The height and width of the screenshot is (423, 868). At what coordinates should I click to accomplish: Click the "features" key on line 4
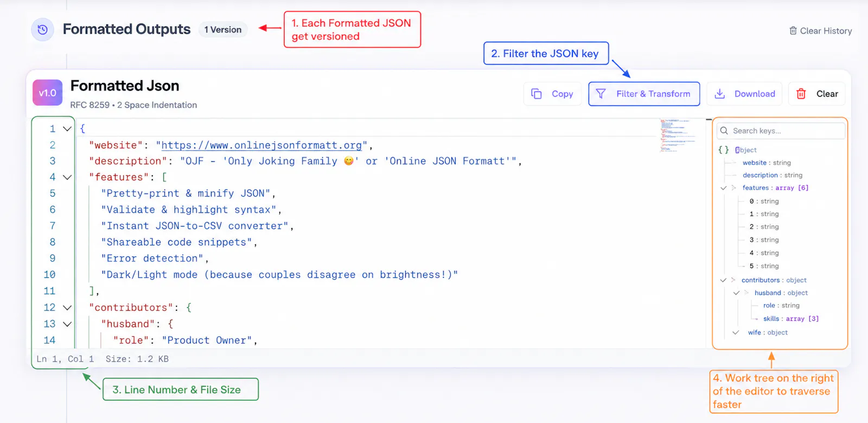[x=119, y=178]
